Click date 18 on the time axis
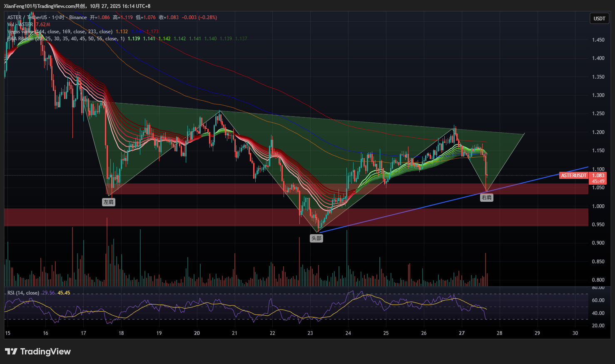 [121, 333]
